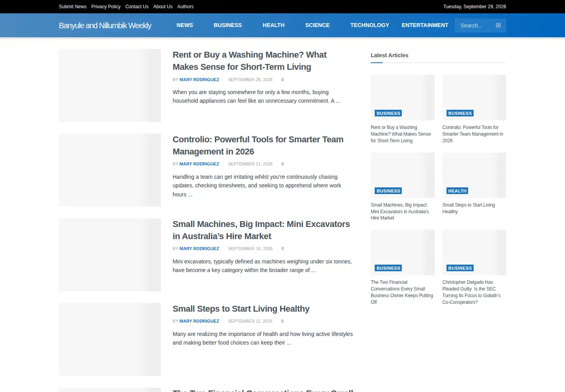
Task: Click the September 28, 2026 post date
Action: 250,80
